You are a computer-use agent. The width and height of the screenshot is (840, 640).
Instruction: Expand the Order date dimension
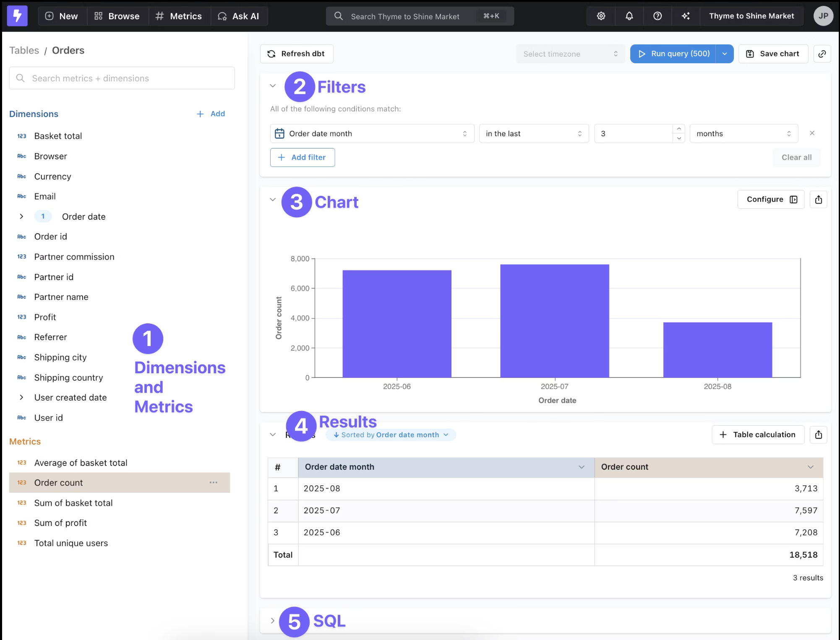coord(21,216)
